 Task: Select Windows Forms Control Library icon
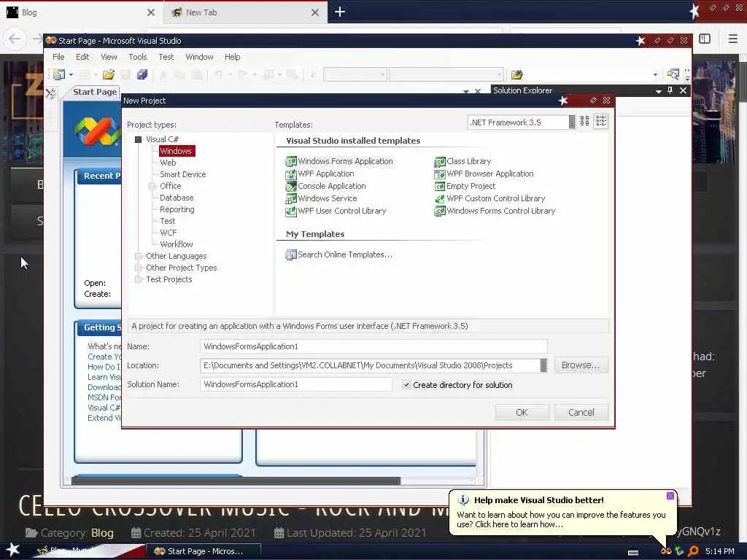(439, 211)
